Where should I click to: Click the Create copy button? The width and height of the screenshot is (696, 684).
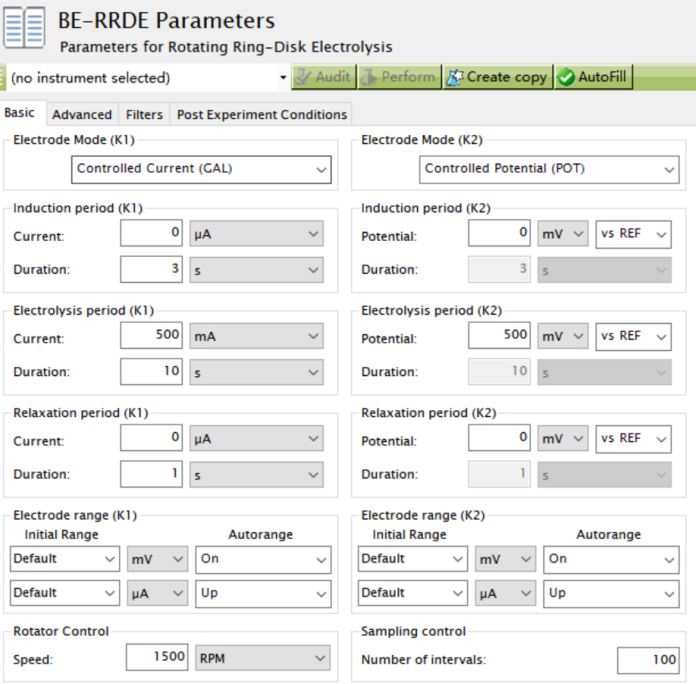tap(496, 77)
